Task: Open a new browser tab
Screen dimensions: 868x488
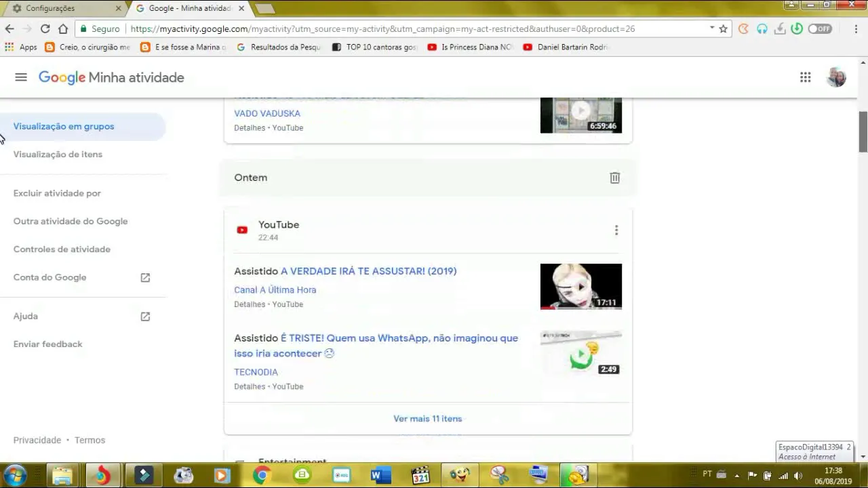Action: click(264, 8)
